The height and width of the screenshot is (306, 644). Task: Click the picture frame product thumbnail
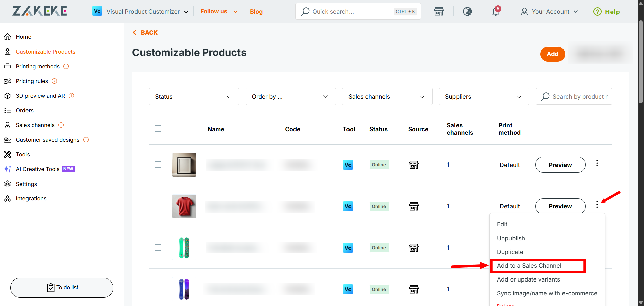coord(184,165)
